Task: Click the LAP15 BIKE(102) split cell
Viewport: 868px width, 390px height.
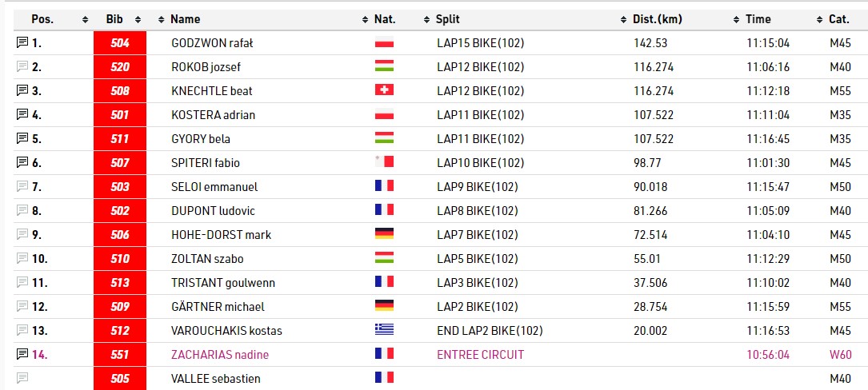Action: coord(480,43)
